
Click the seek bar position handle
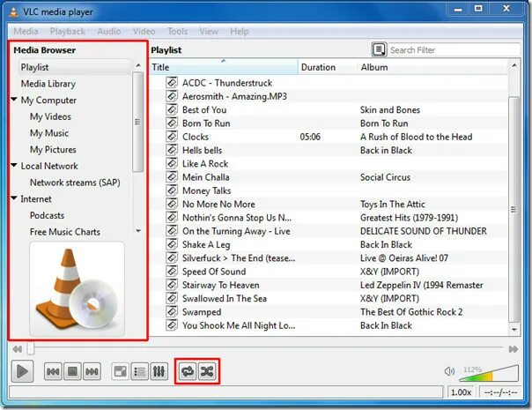click(31, 348)
